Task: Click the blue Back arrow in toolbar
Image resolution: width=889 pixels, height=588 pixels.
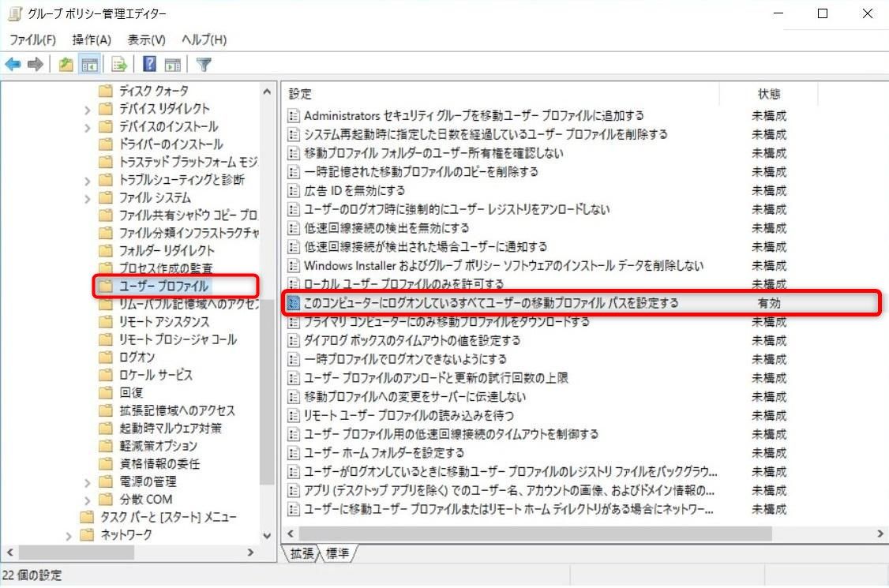Action: pyautogui.click(x=13, y=65)
